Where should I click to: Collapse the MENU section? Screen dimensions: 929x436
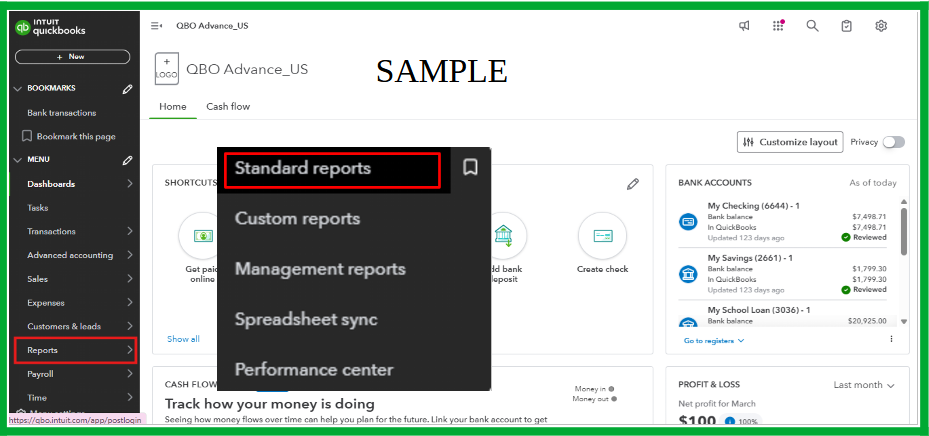click(18, 160)
